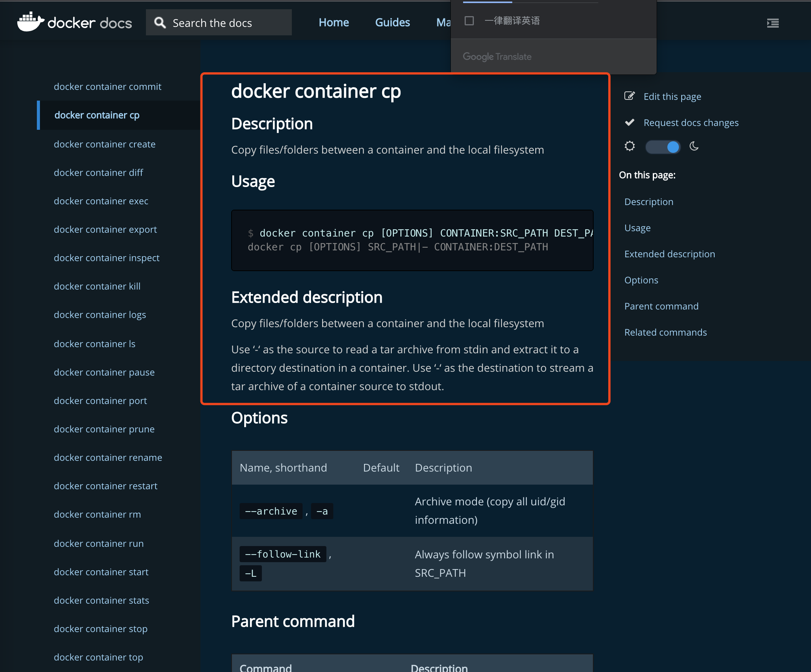Select docker container exec in sidebar
This screenshot has width=811, height=672.
click(101, 201)
